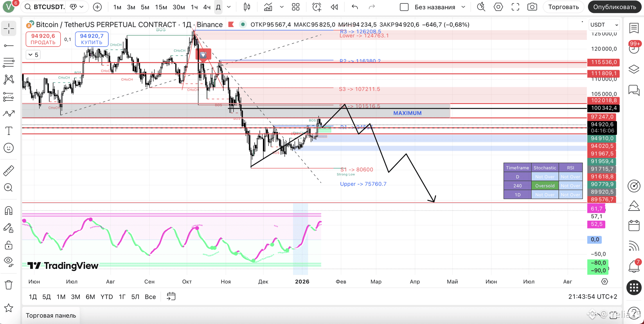Select the crosshair cursor tool
The width and height of the screenshot is (644, 324).
[x=9, y=29]
